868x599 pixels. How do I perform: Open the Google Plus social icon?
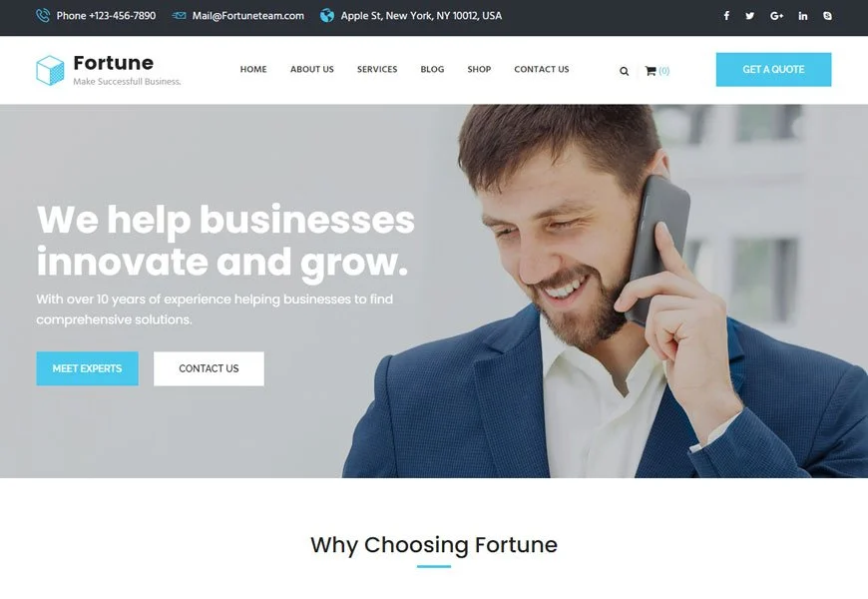(x=776, y=16)
